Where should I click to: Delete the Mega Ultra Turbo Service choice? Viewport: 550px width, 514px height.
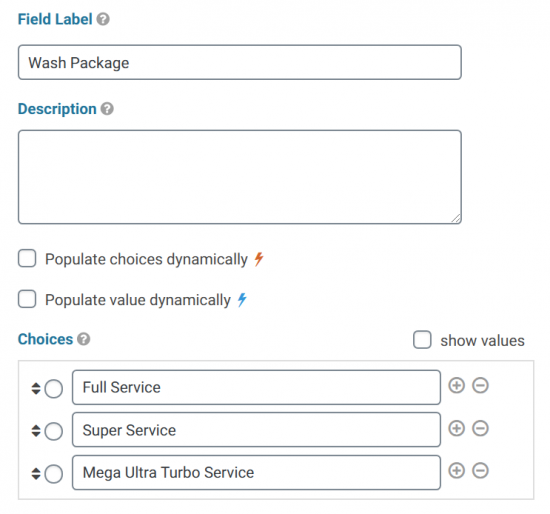(480, 470)
